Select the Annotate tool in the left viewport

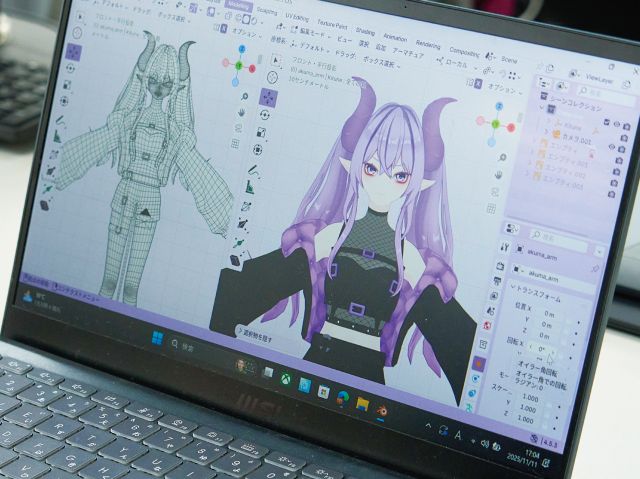coord(60,121)
